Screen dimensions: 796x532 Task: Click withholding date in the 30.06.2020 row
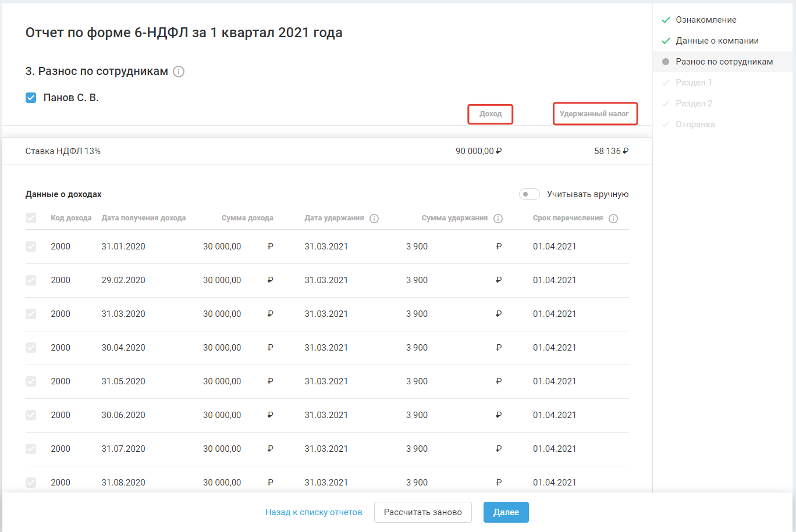[x=326, y=415]
